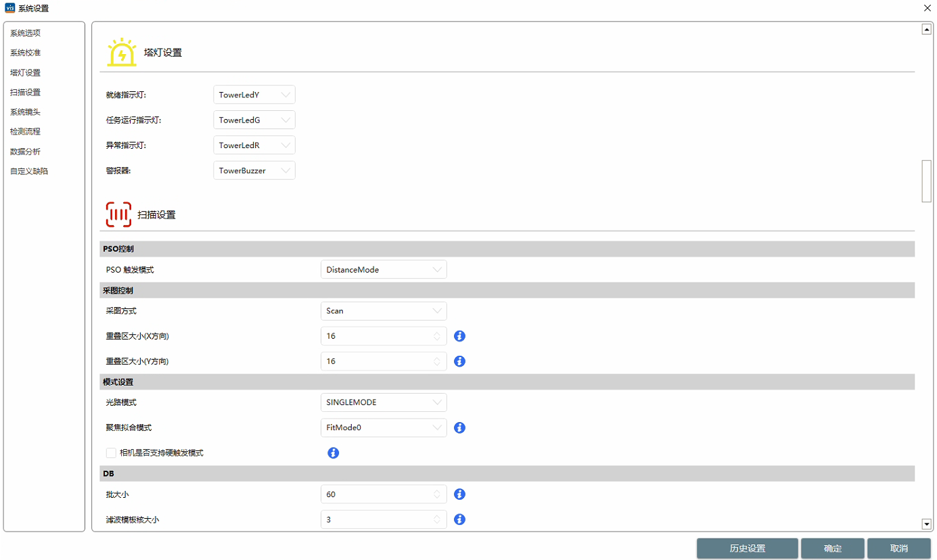The image size is (937, 560).
Task: Enable 相机是否支持硬触发模式 checkbox
Action: coord(112,452)
